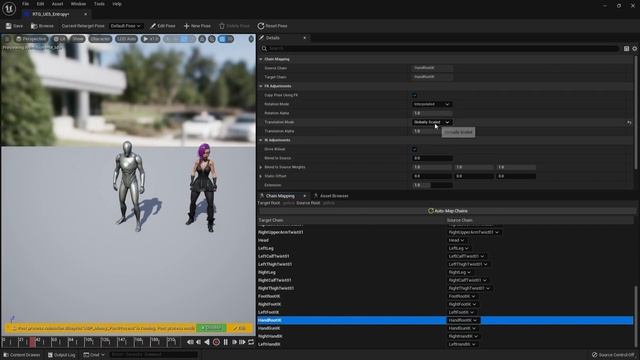Click the Edit button in warning bar
This screenshot has height=360, width=640.
pyautogui.click(x=240, y=328)
